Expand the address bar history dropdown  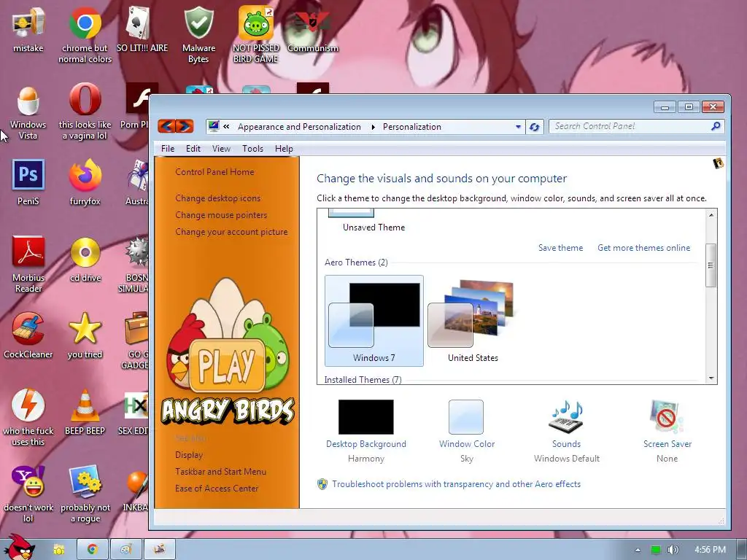tap(518, 127)
